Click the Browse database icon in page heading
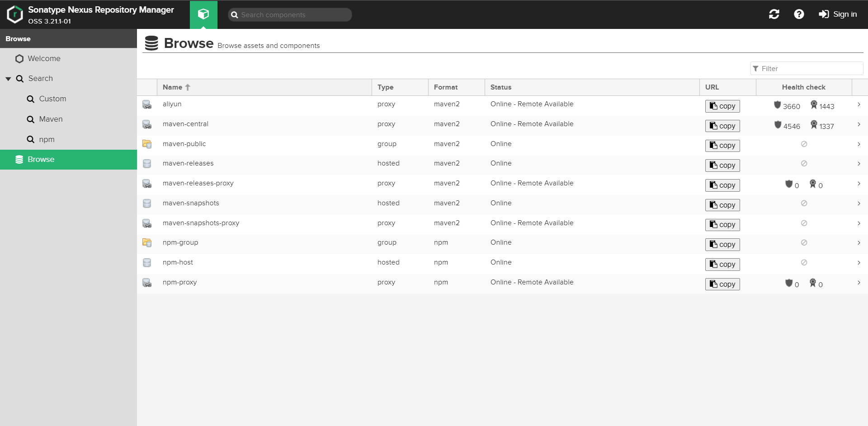Viewport: 868px width, 426px height. (151, 43)
